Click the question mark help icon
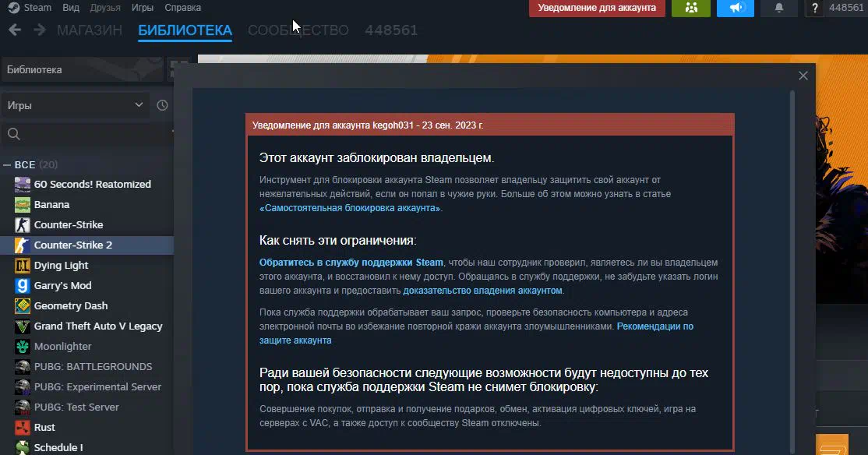The image size is (868, 455). [814, 9]
